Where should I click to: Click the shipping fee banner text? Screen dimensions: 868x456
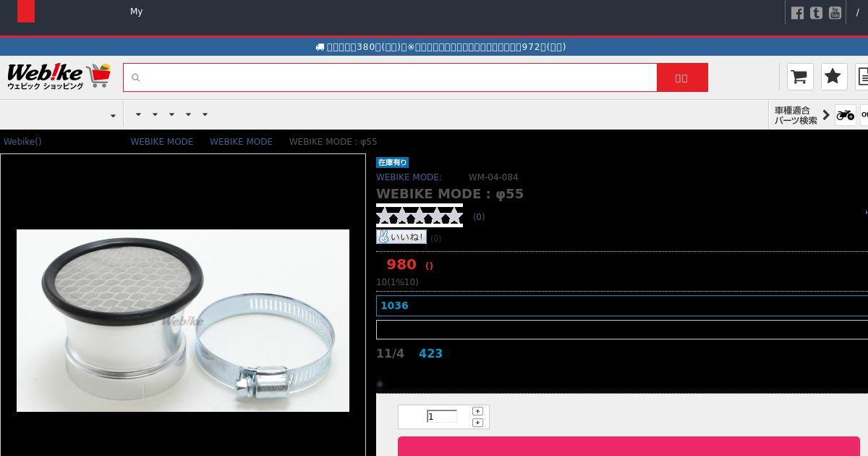(446, 47)
